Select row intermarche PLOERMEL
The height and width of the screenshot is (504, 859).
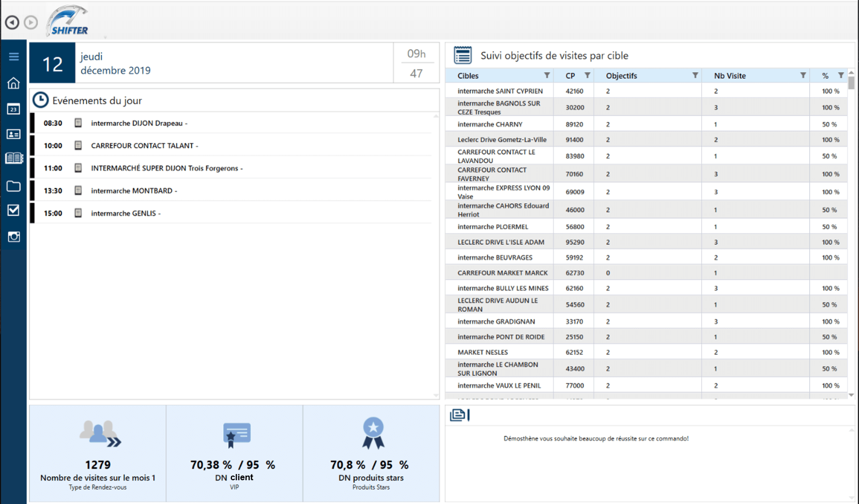[x=646, y=226]
